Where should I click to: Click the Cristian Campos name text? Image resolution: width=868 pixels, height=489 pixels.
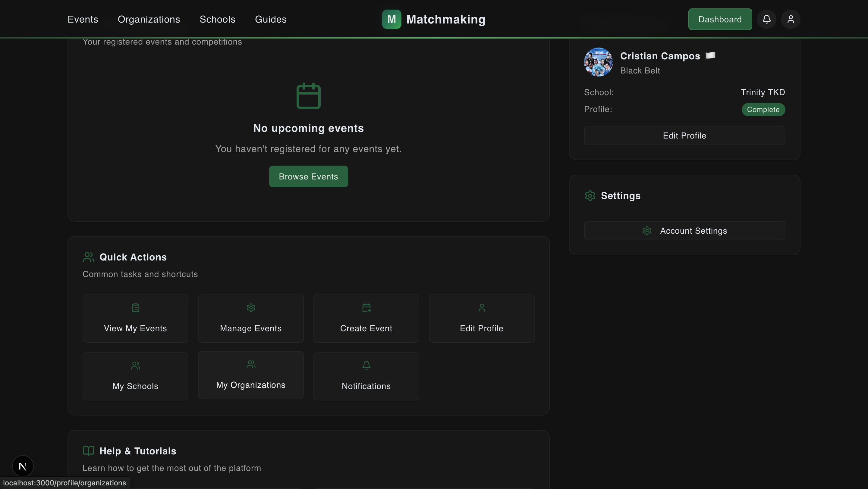click(660, 56)
